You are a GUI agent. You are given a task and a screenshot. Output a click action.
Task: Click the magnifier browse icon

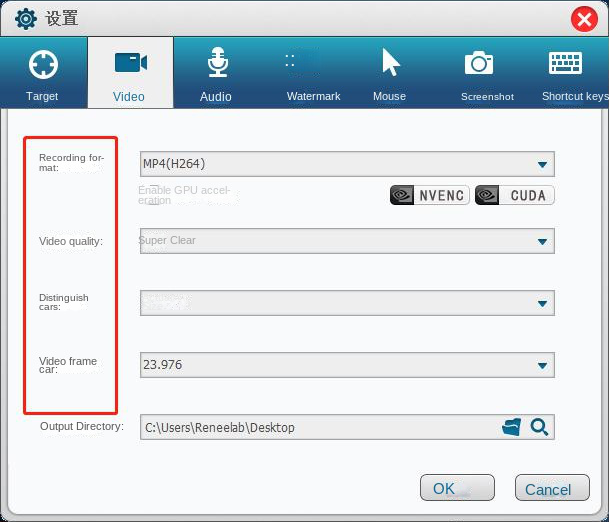tap(539, 427)
